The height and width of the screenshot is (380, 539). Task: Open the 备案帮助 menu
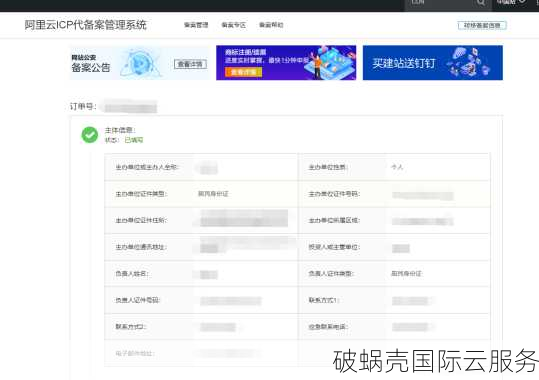271,25
